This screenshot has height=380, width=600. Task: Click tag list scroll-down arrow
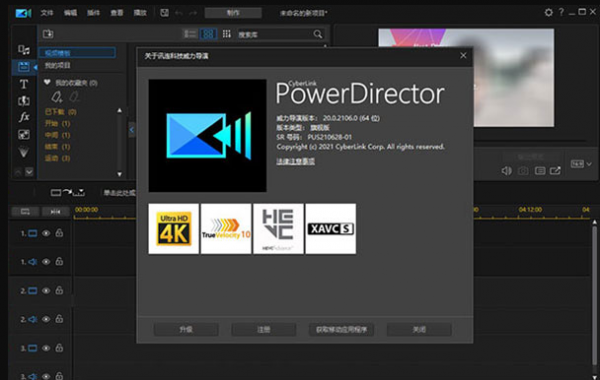click(119, 174)
